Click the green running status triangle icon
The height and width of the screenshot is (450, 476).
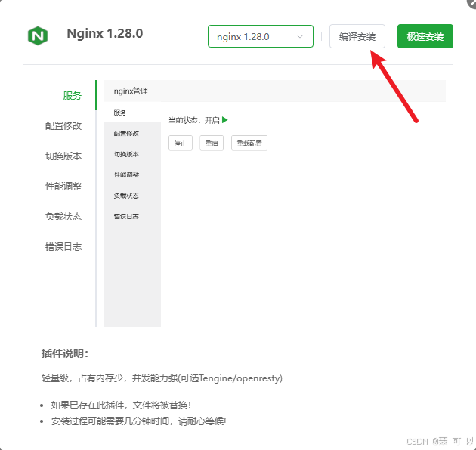point(224,120)
